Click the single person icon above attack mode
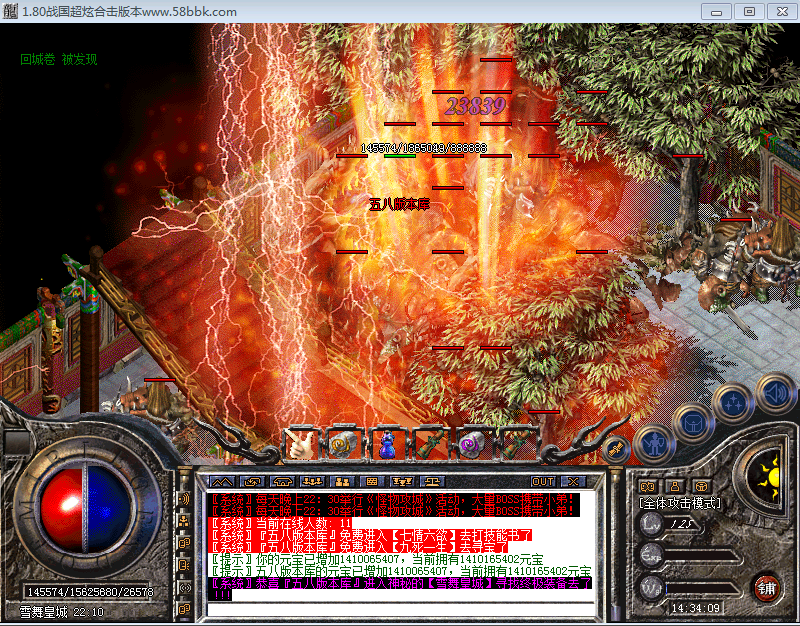Viewport: 800px width, 626px height. point(675,486)
